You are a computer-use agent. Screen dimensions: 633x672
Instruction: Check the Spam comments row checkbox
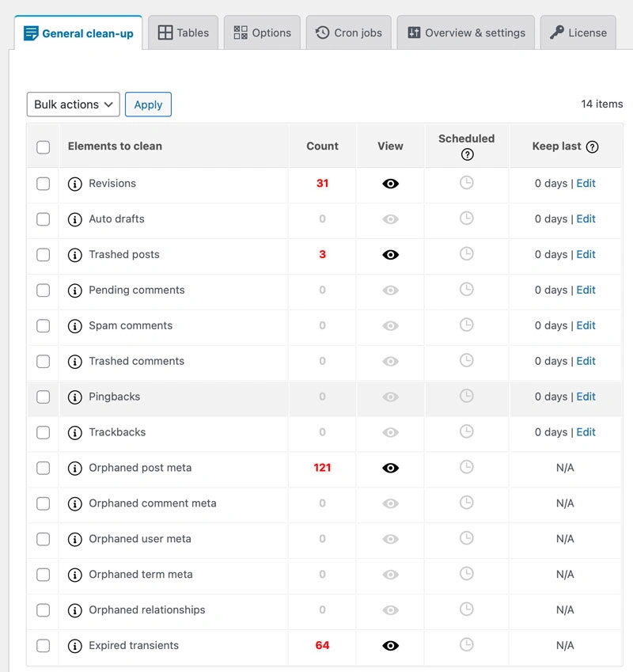point(43,326)
